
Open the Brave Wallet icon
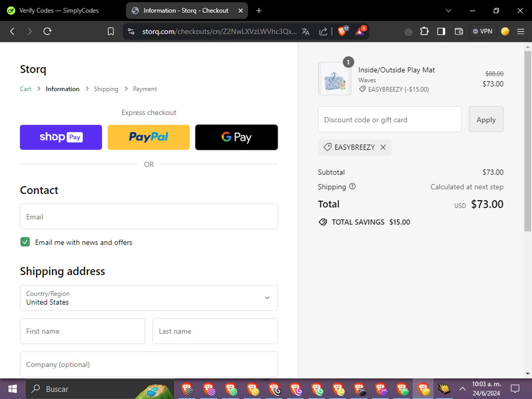pyautogui.click(x=459, y=32)
